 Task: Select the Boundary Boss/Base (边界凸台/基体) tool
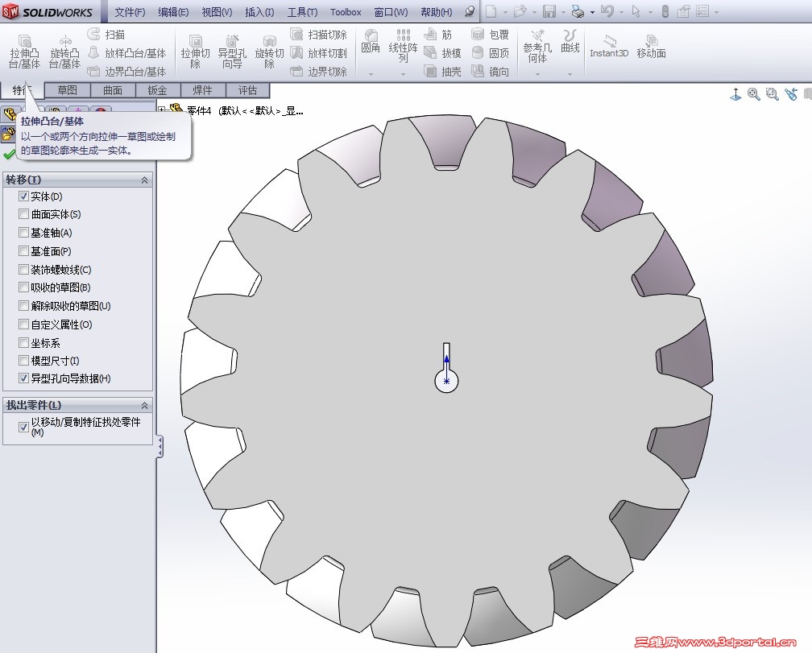pyautogui.click(x=127, y=72)
